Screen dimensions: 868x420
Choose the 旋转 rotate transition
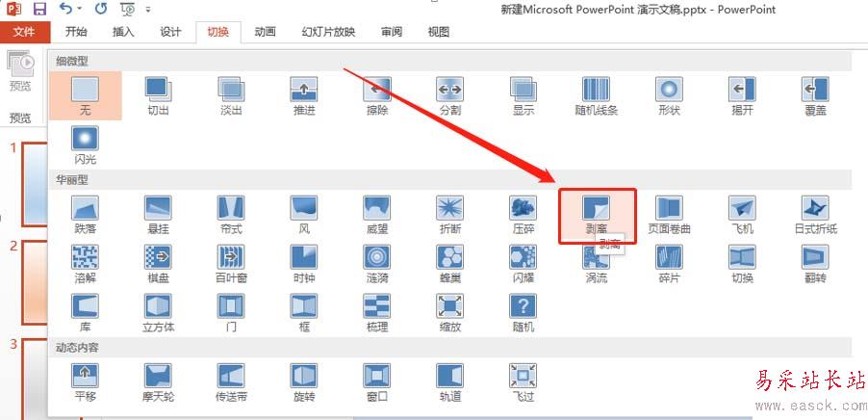304,381
